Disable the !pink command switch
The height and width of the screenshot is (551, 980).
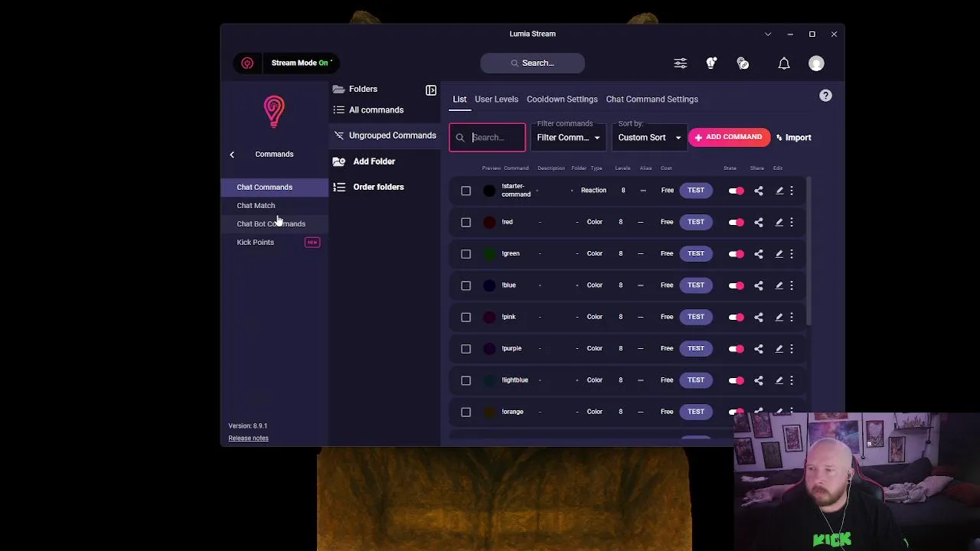pos(736,317)
